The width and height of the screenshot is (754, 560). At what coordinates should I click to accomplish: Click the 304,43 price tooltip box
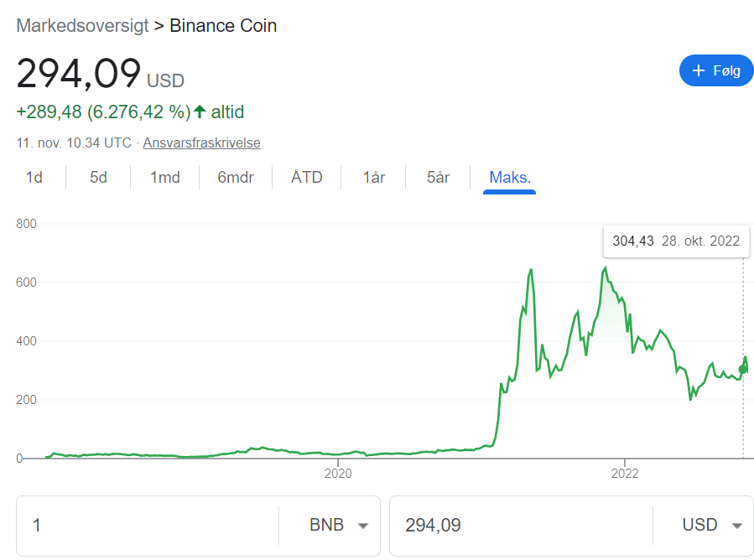click(676, 241)
